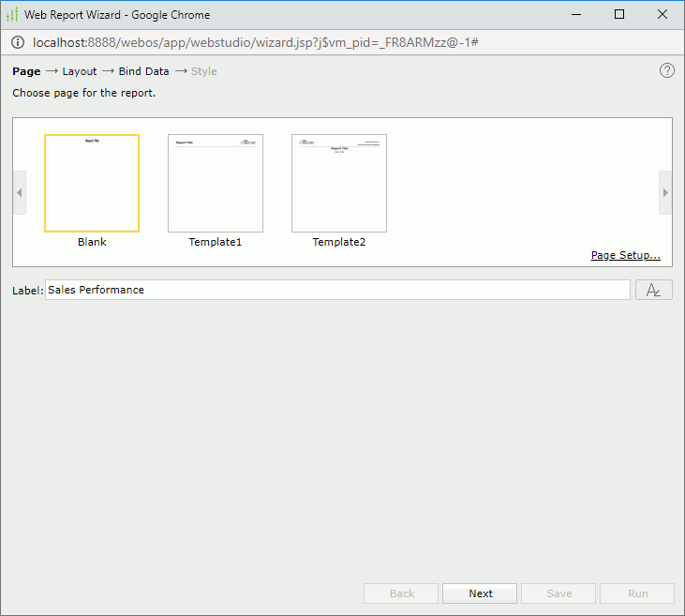Viewport: 685px width, 616px height.
Task: Click the Save button
Action: (x=558, y=593)
